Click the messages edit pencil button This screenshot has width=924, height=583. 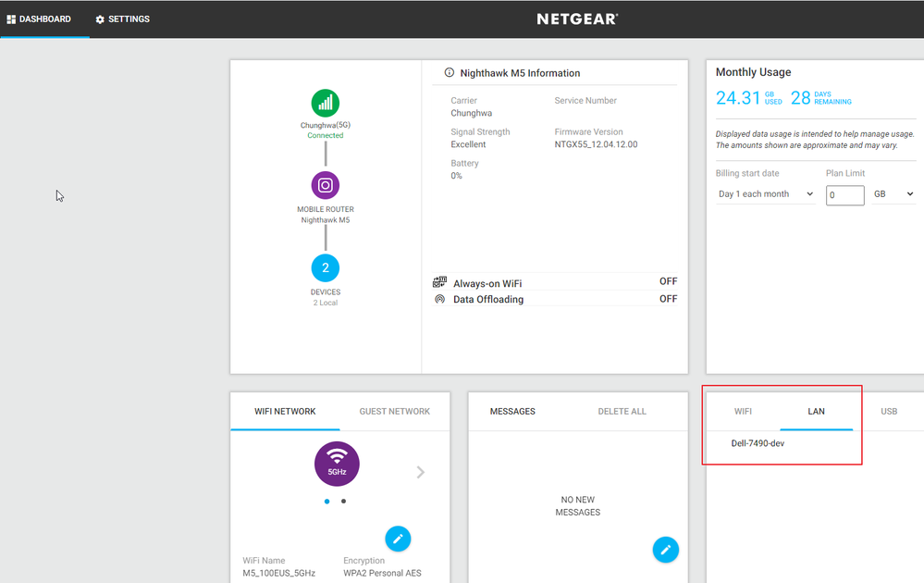click(665, 550)
